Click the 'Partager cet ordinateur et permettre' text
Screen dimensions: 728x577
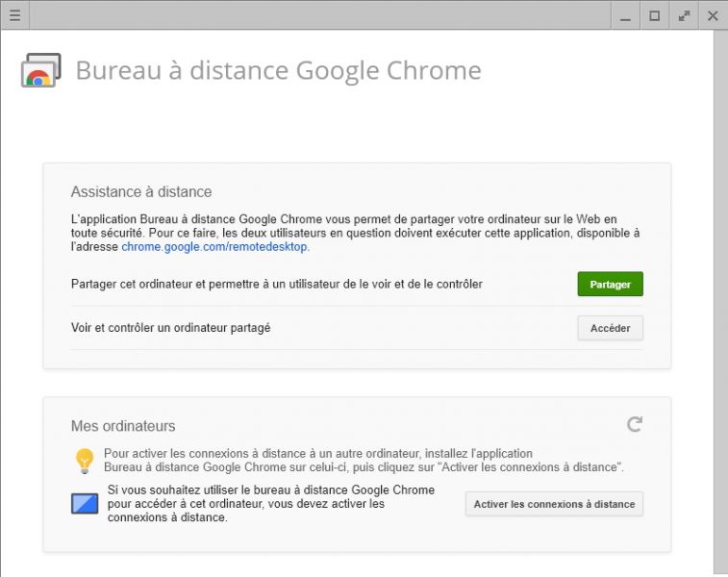point(277,284)
